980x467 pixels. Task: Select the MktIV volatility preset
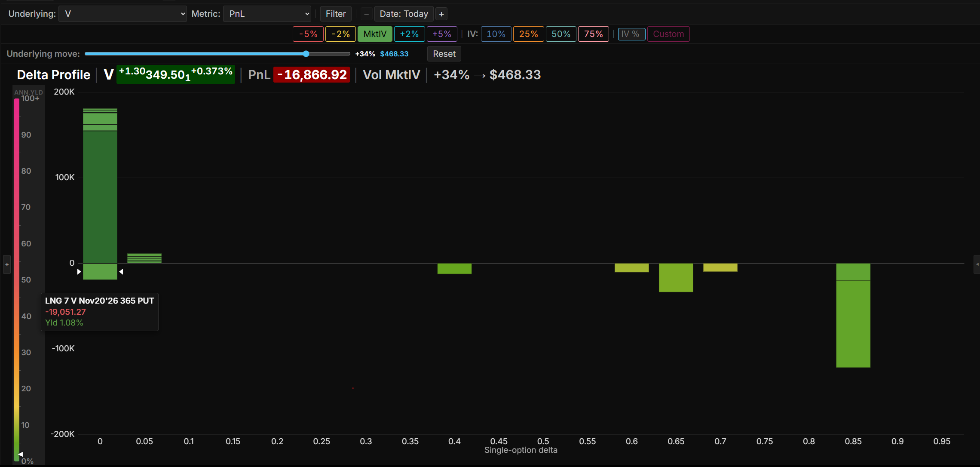[375, 34]
